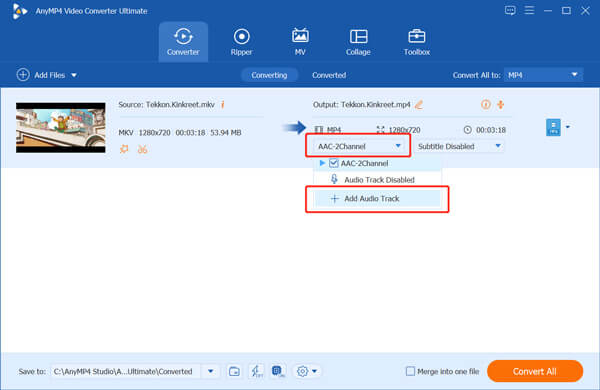Screen dimensions: 600x390
Task: Maximize the application window
Action: [x=566, y=11]
